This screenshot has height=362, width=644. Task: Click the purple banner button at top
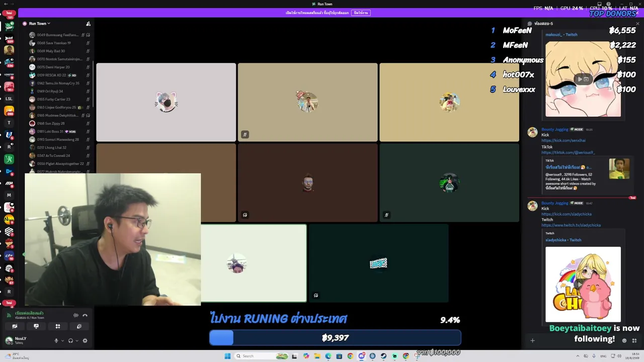361,13
